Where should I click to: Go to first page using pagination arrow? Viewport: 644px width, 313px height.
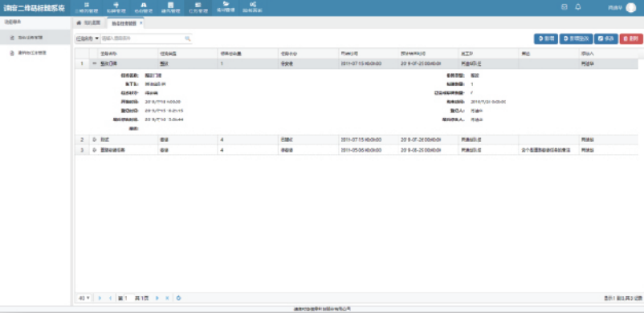[x=100, y=299]
